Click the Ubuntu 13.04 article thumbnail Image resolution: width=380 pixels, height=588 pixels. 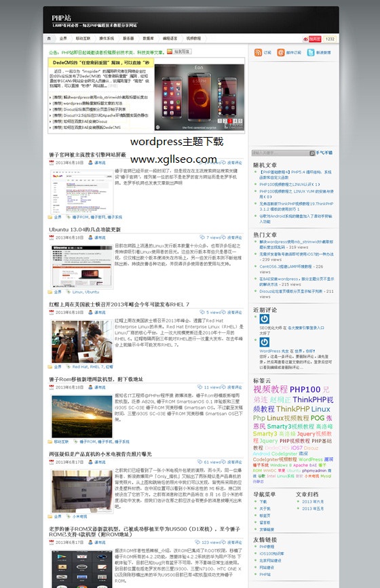82,267
